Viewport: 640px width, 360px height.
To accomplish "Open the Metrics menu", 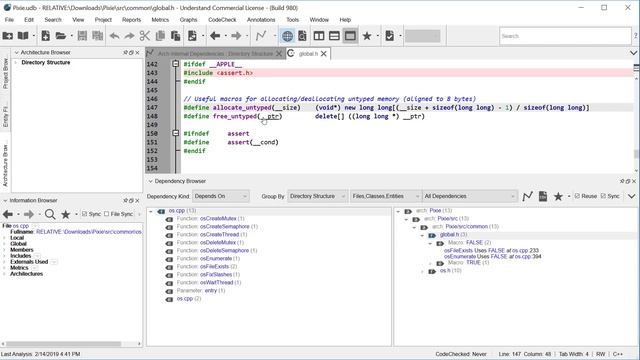I will tap(160, 20).
